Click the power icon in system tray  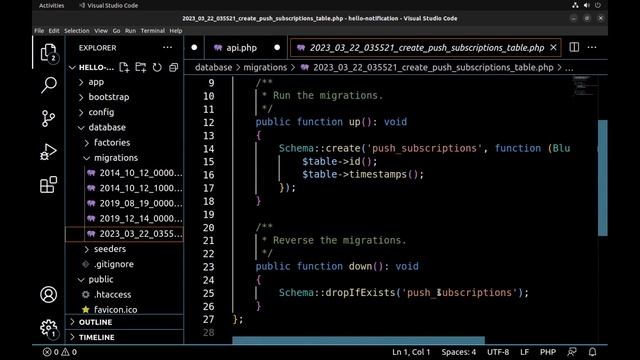coord(598,5)
